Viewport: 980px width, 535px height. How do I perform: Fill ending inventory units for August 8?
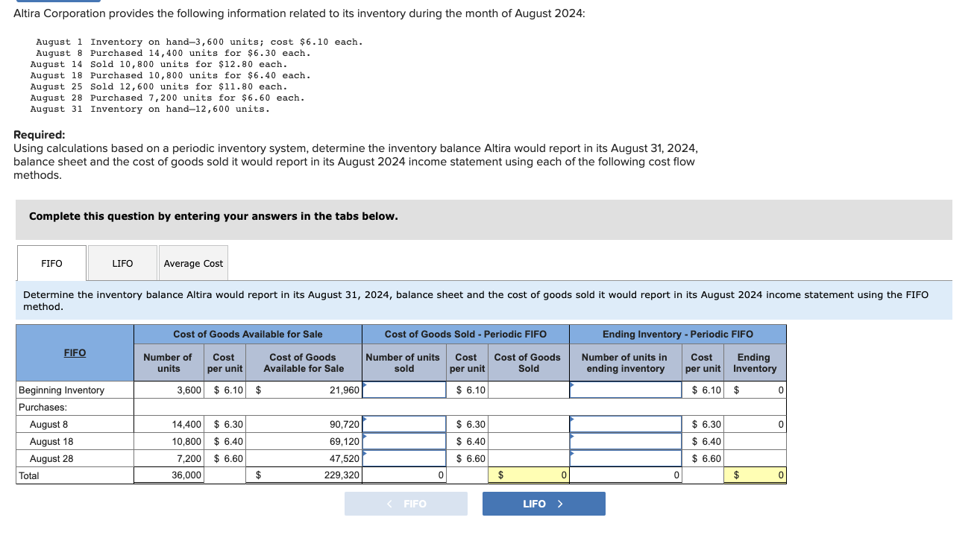point(626,424)
